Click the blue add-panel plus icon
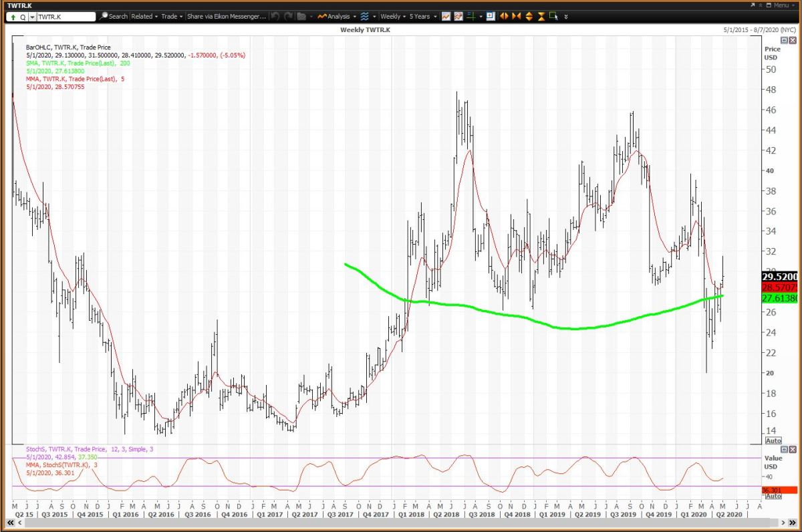The image size is (802, 532). tap(491, 16)
